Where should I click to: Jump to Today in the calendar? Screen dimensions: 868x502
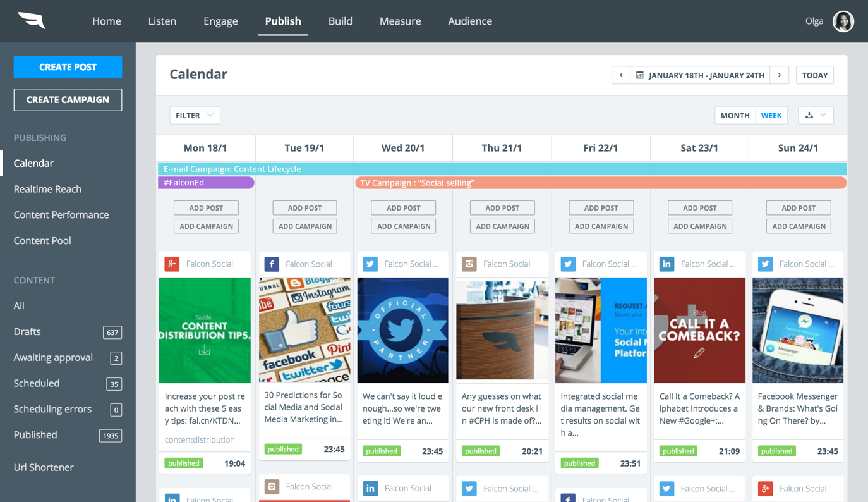[815, 75]
